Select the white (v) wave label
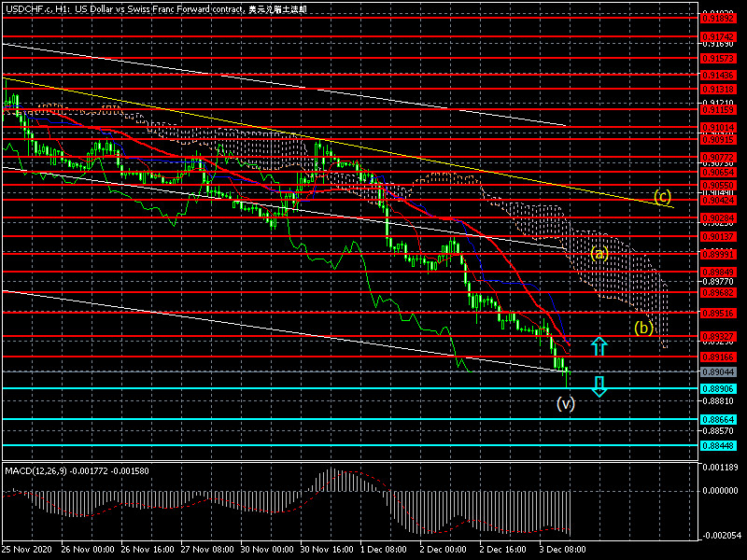 pos(566,403)
